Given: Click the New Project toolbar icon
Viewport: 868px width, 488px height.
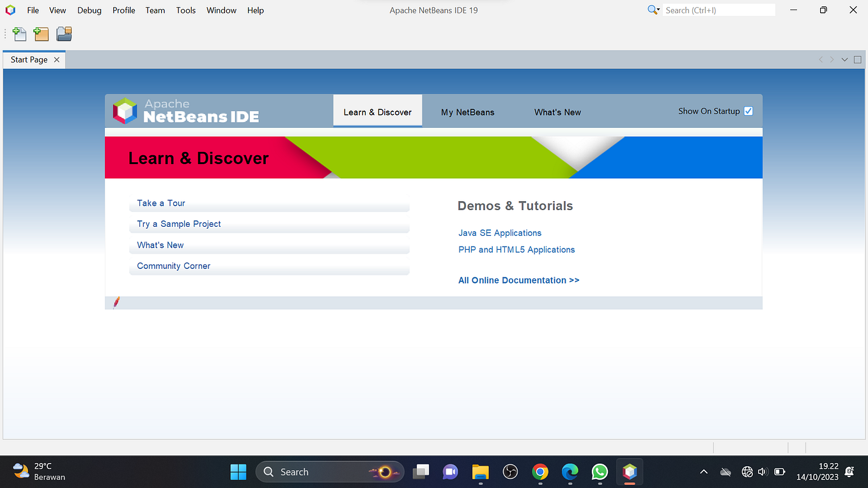Looking at the screenshot, I should (x=41, y=34).
